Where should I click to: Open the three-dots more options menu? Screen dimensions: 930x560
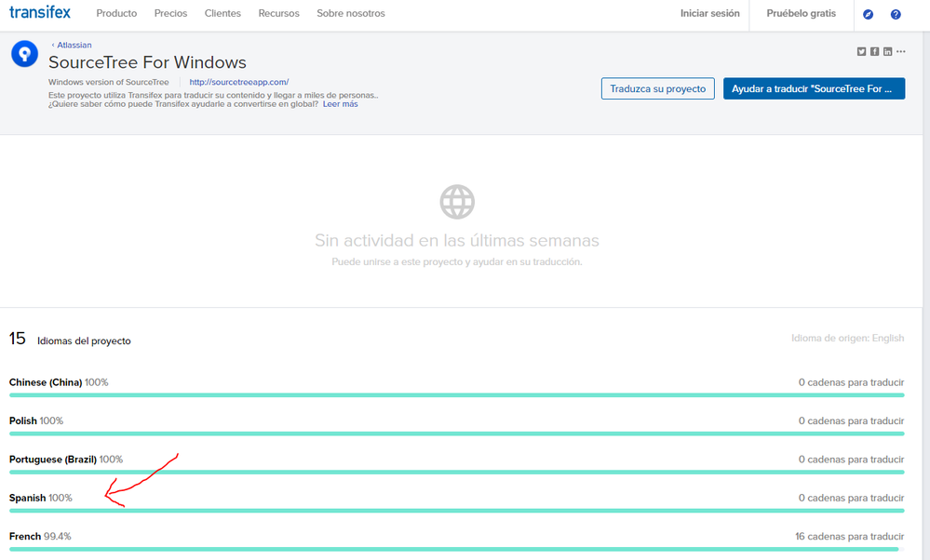(x=901, y=51)
